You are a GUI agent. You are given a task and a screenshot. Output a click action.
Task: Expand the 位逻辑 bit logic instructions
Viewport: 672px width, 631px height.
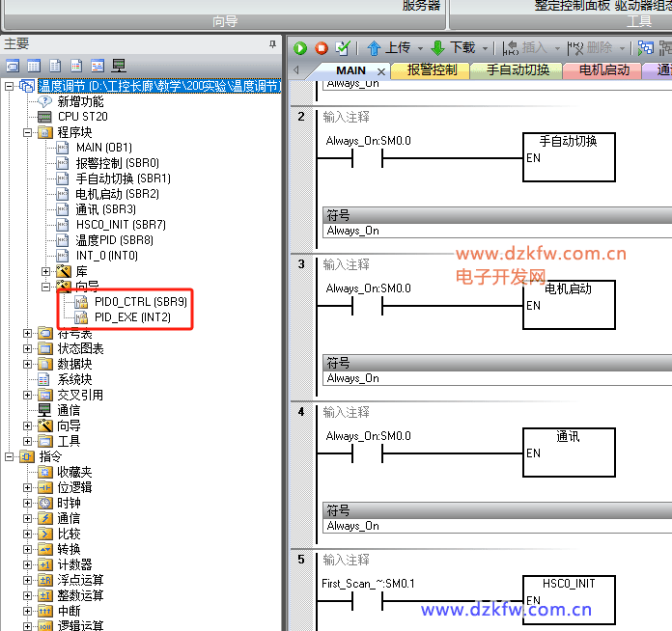(x=28, y=487)
